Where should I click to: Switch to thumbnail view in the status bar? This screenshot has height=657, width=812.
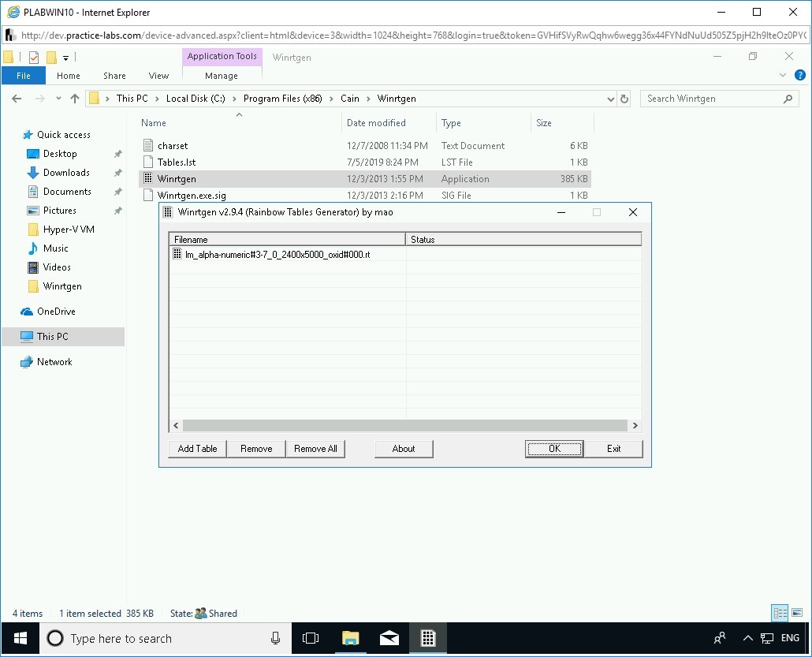(x=797, y=613)
